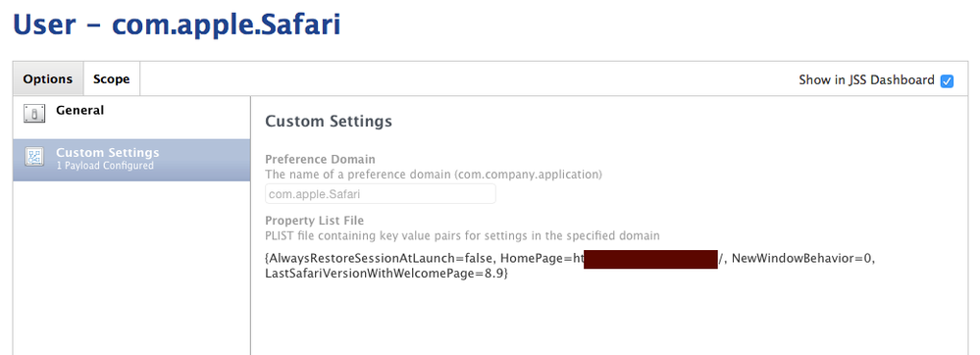Click the page title 'User – com.apple.Safari'
This screenshot has width=980, height=355.
tap(177, 25)
